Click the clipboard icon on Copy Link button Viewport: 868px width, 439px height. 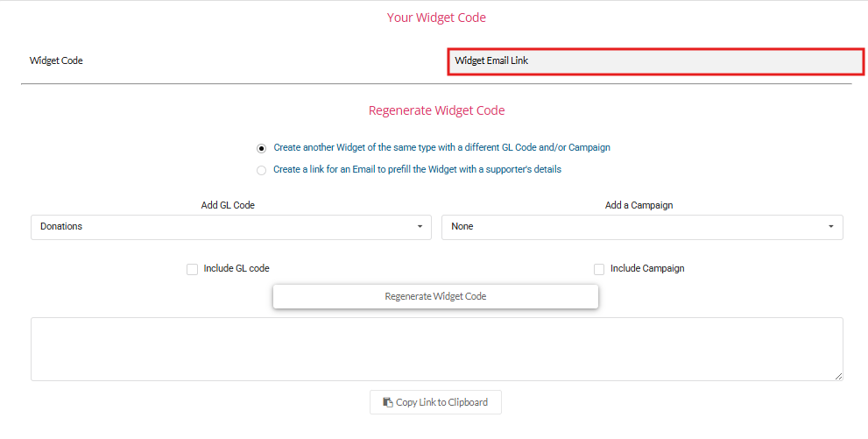pyautogui.click(x=387, y=402)
